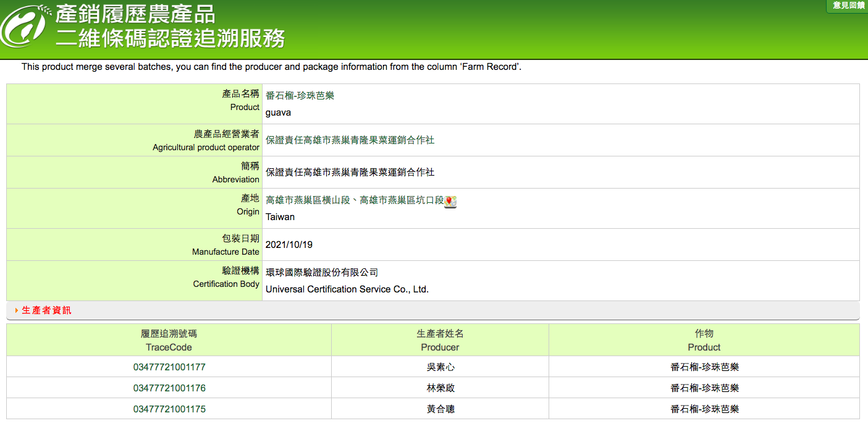Click the Universal Certification Service Co. text
Image resolution: width=868 pixels, height=426 pixels.
point(347,289)
